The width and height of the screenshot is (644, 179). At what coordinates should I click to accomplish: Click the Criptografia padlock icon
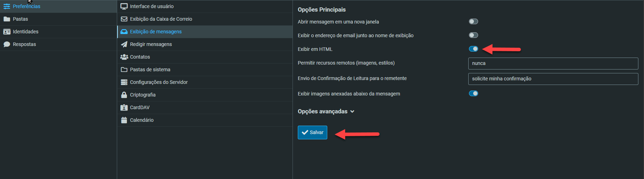(124, 95)
